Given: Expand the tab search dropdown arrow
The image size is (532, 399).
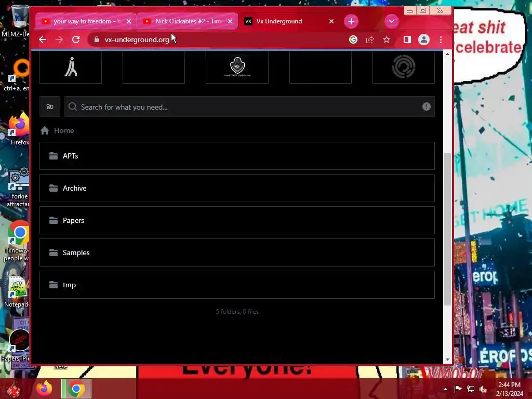Looking at the screenshot, I should (392, 21).
